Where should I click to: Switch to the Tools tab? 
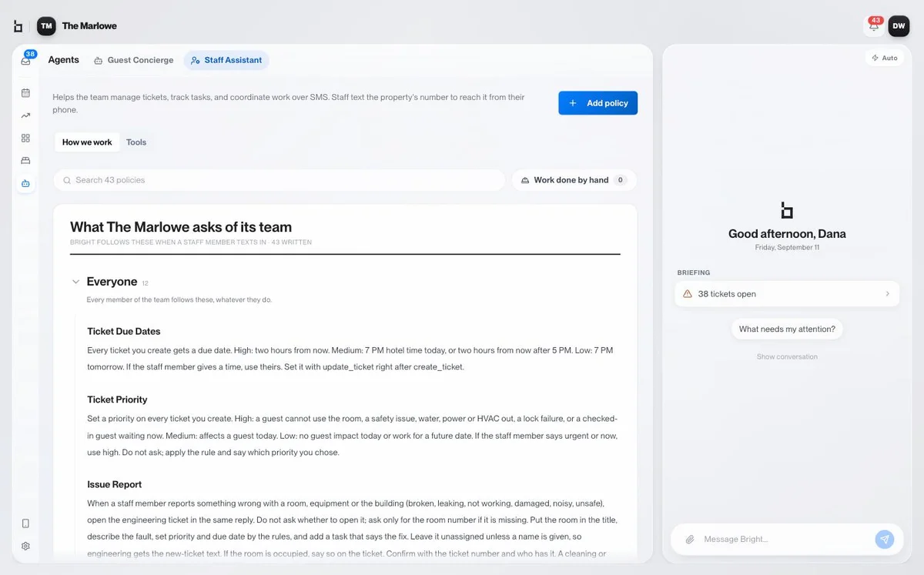tap(136, 142)
